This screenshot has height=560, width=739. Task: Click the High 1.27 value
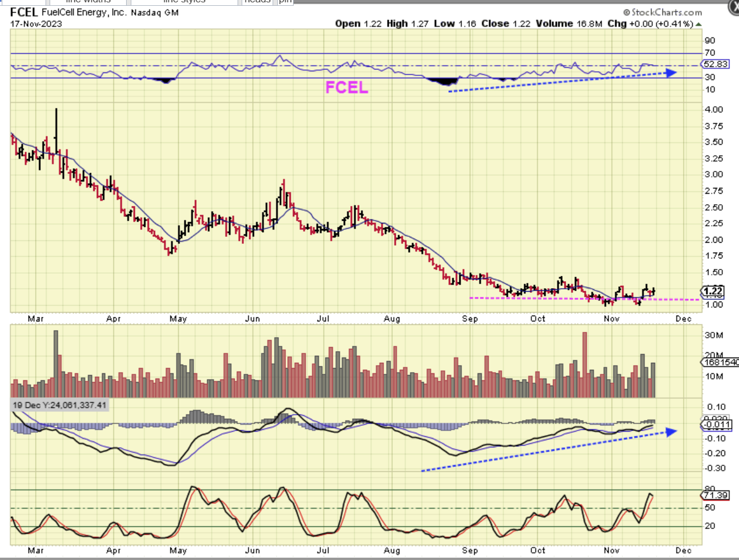coord(407,23)
